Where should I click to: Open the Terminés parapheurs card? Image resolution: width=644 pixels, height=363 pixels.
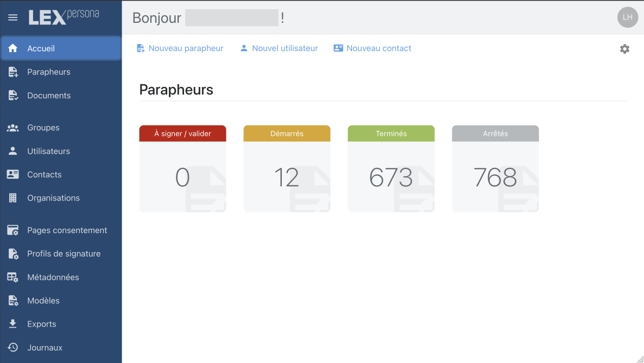(x=391, y=168)
